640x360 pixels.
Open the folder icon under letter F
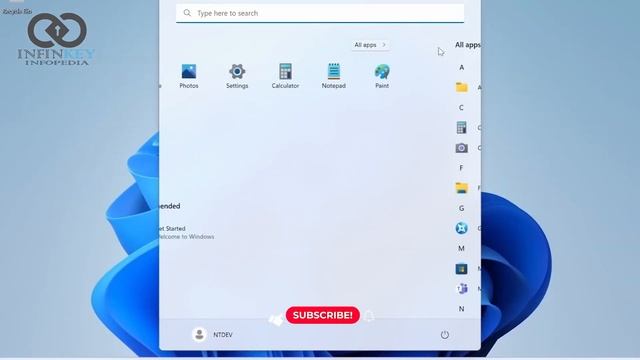tap(462, 188)
